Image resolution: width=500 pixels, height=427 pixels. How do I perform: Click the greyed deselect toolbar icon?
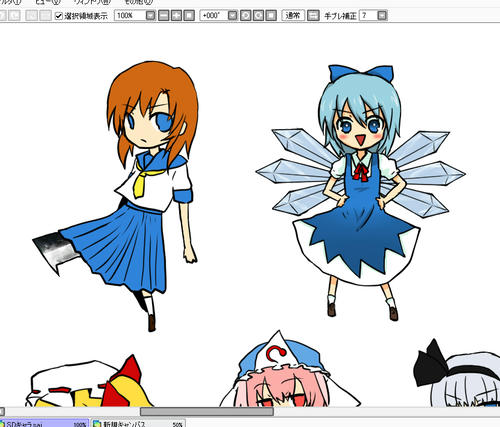32,15
